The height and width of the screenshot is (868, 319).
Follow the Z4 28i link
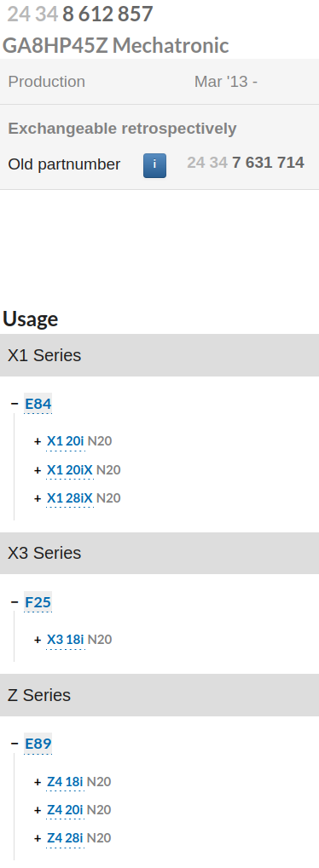point(65,839)
